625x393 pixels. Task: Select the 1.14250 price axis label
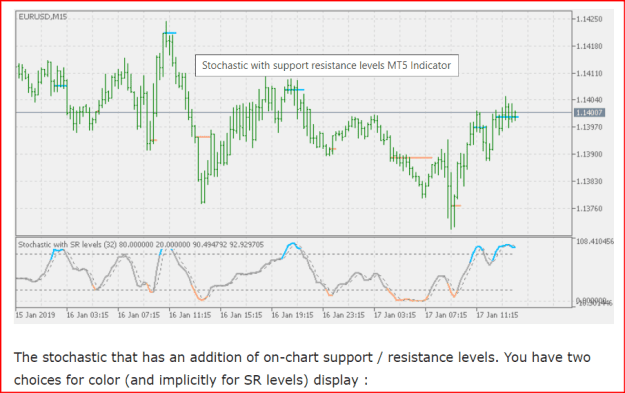(589, 19)
